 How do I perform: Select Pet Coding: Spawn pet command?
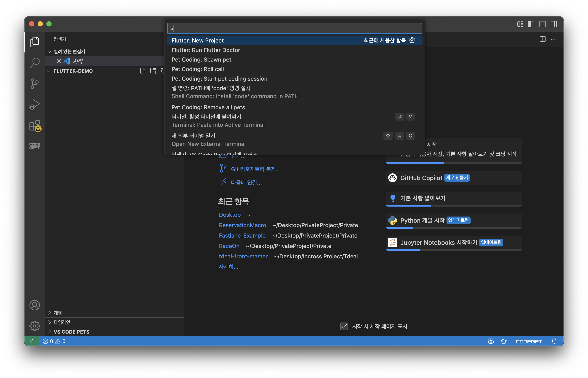tap(201, 60)
